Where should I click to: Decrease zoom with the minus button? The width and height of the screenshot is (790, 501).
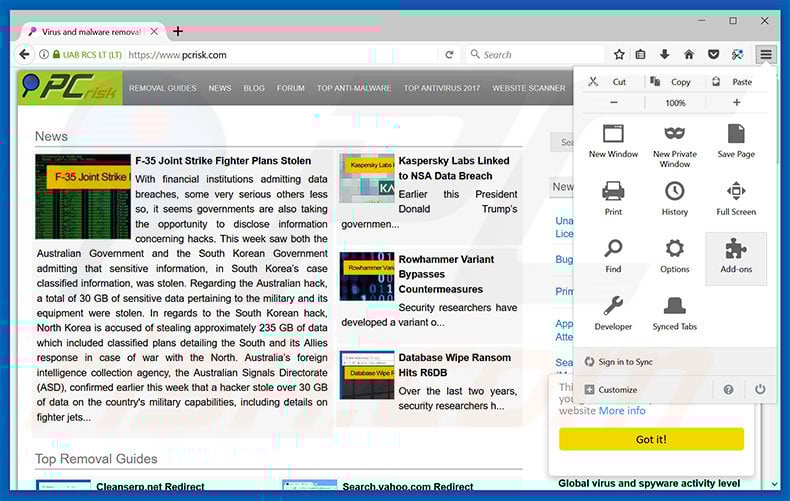(613, 102)
